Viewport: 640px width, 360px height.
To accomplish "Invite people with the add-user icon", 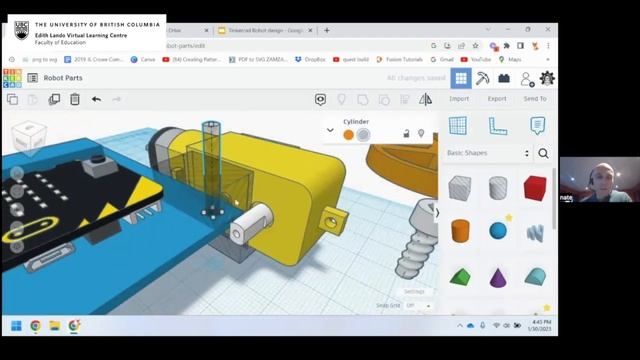I will pyautogui.click(x=527, y=79).
